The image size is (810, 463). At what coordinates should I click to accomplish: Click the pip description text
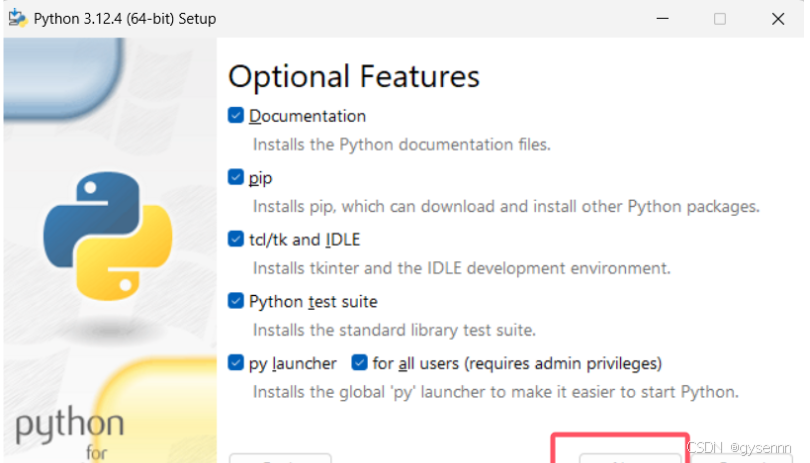coord(506,207)
